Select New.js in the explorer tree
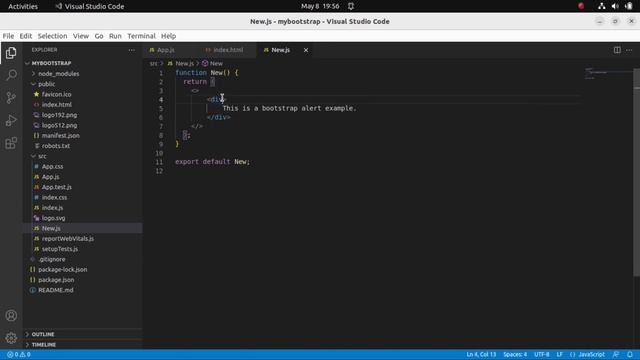 (51, 228)
